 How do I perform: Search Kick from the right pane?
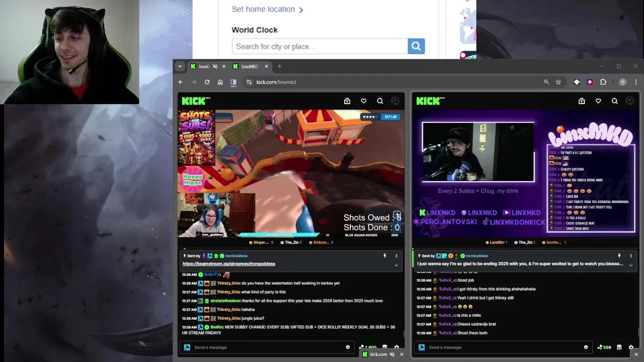614,101
